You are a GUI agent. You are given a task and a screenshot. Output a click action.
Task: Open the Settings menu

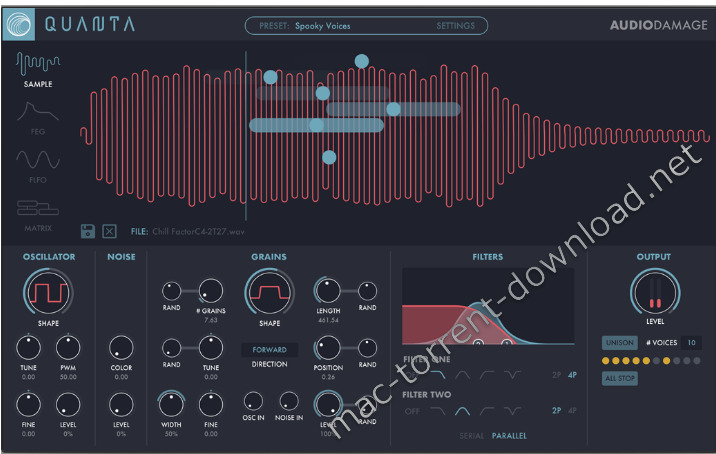click(x=455, y=26)
